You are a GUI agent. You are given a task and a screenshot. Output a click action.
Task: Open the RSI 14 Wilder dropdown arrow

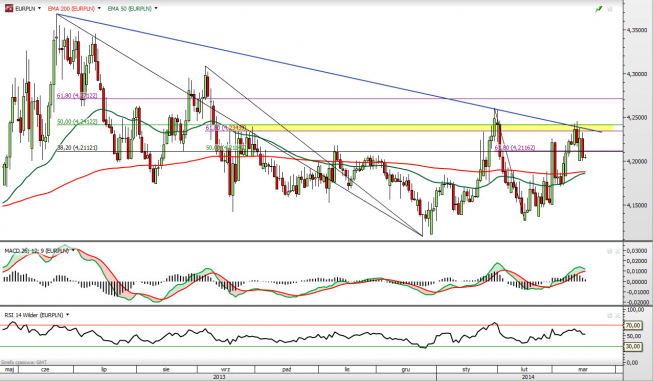pos(67,315)
